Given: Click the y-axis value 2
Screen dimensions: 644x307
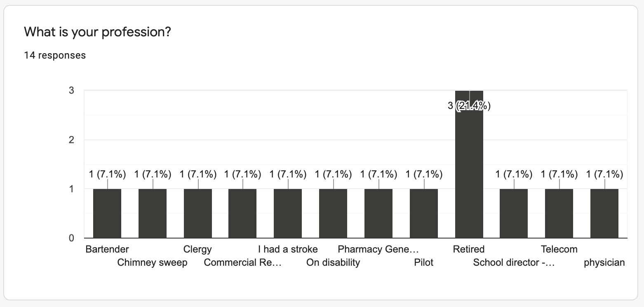Looking at the screenshot, I should coord(72,140).
